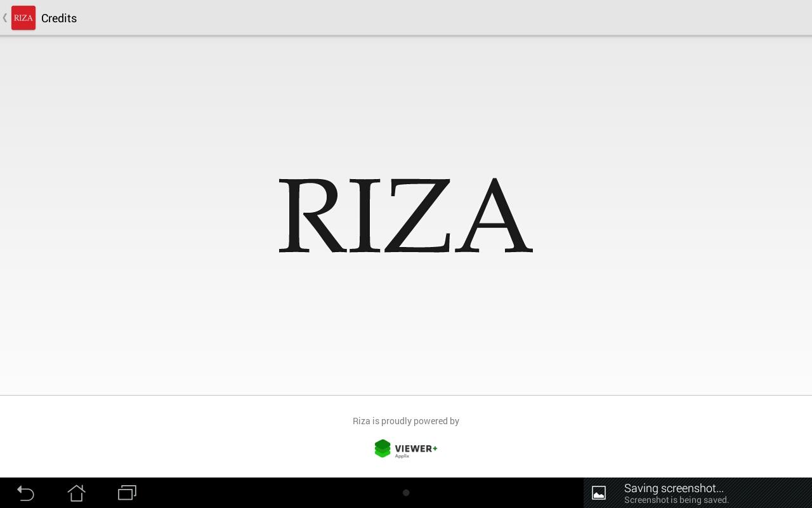This screenshot has height=508, width=812.
Task: Go back using the header chevron arrow
Action: click(5, 18)
